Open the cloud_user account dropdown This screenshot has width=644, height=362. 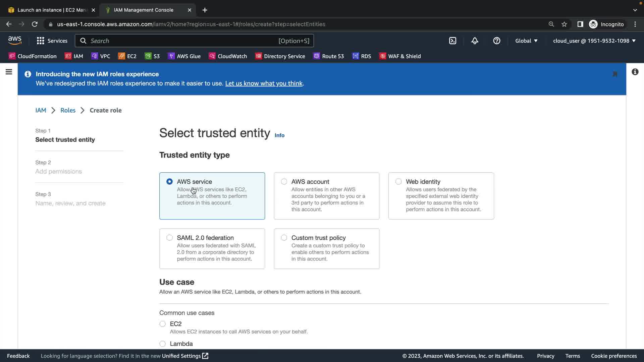tap(594, 41)
